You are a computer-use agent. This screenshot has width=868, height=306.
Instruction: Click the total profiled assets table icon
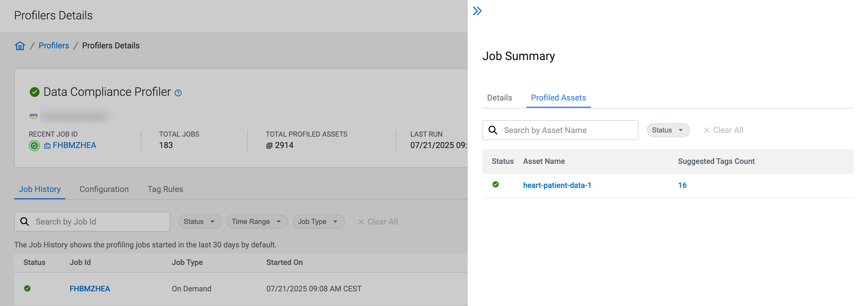[269, 145]
